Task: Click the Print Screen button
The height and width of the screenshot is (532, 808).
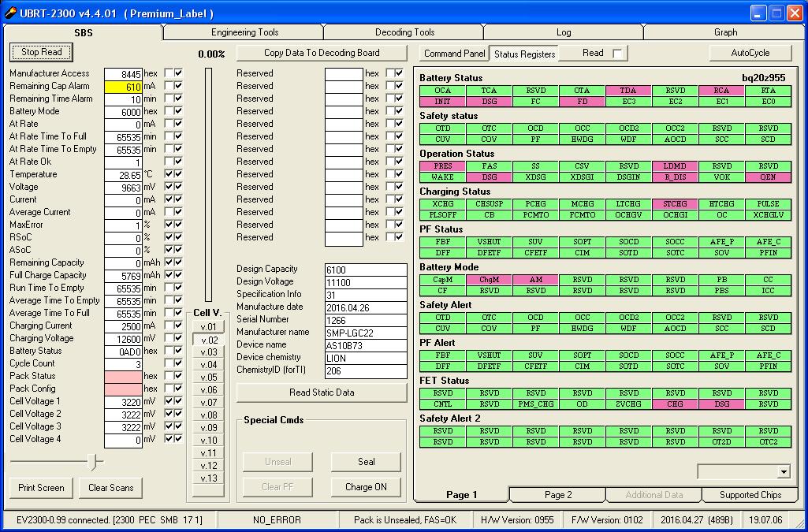Action: pyautogui.click(x=41, y=488)
